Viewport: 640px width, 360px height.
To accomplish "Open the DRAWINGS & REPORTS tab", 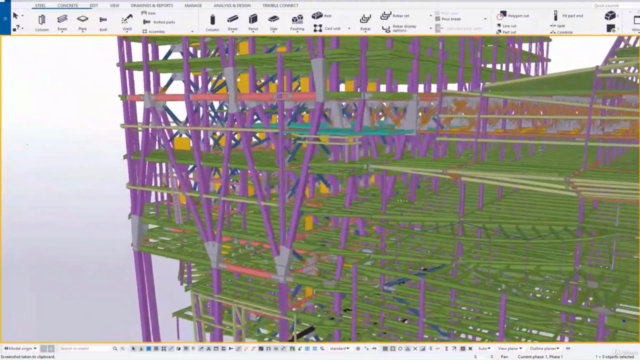I will coord(152,5).
